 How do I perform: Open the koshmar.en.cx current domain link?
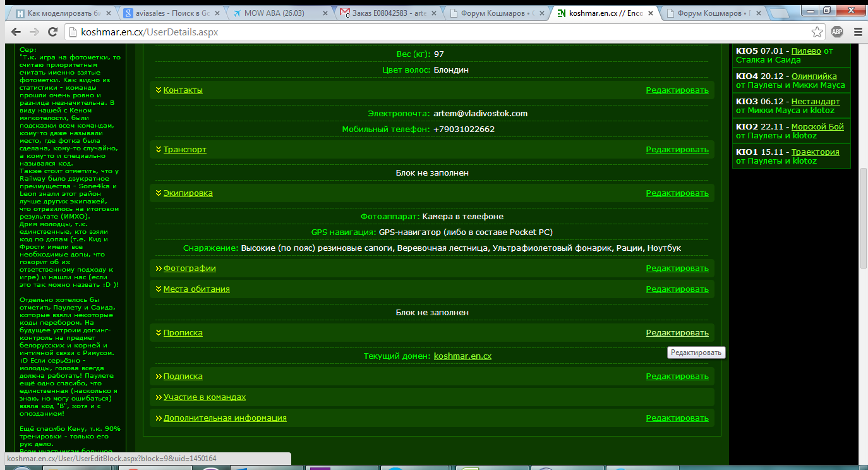pos(462,356)
